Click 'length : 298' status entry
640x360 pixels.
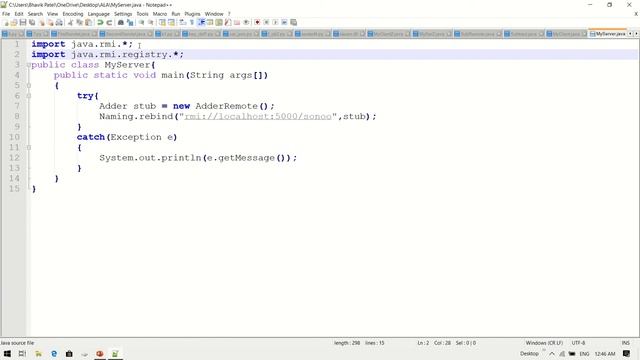coord(347,343)
